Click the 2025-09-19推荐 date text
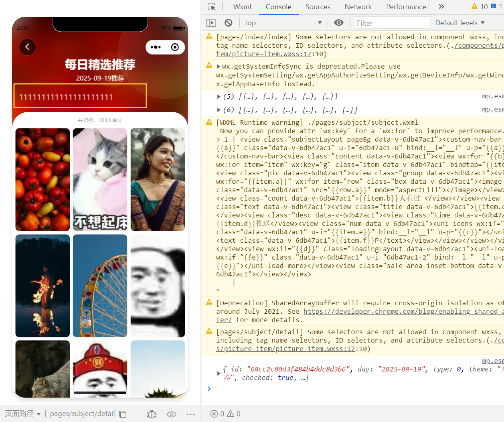 [x=100, y=78]
